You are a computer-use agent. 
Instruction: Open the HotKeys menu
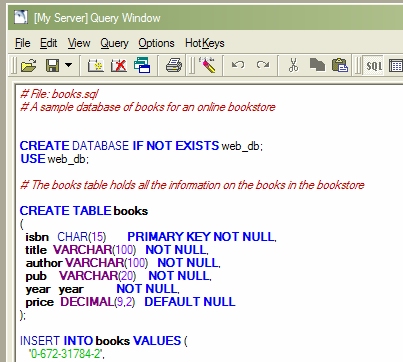(x=205, y=43)
